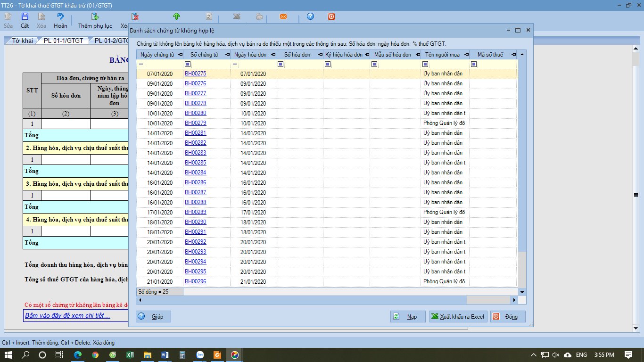Click the Cất save icon in toolbar
Viewport: 644px width, 362px height.
pos(25,16)
